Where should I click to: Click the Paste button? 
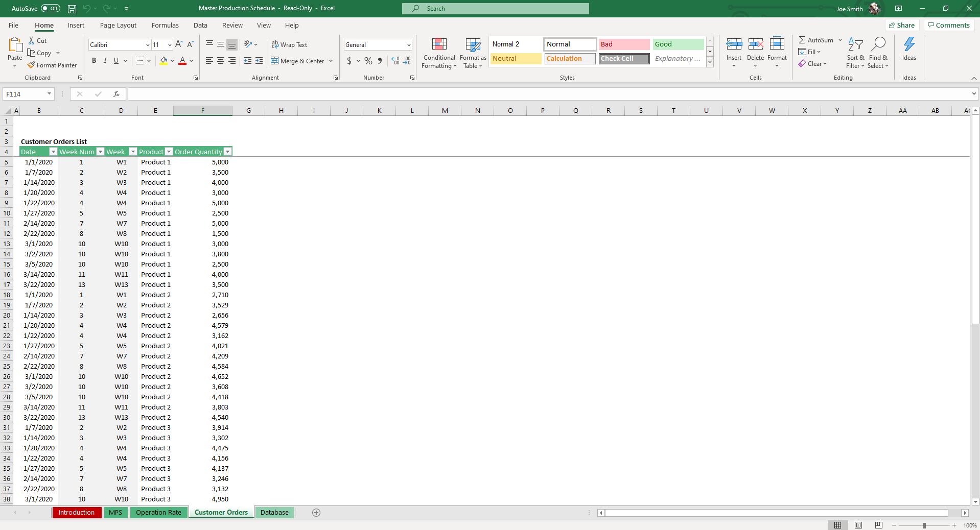pos(15,52)
